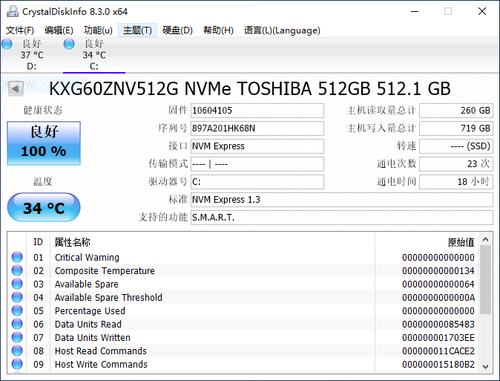Minimize the CrystalDiskInfo window
Image resolution: width=500 pixels, height=381 pixels.
[x=415, y=11]
